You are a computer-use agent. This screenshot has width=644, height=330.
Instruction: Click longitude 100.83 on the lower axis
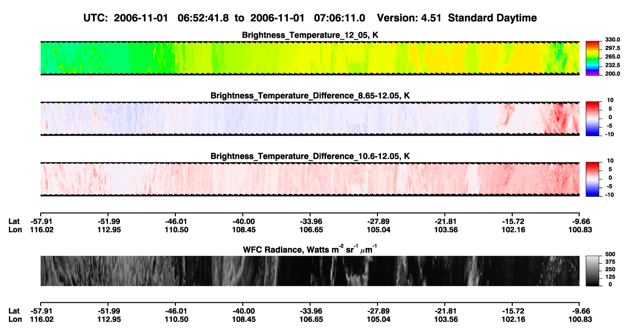(x=580, y=319)
